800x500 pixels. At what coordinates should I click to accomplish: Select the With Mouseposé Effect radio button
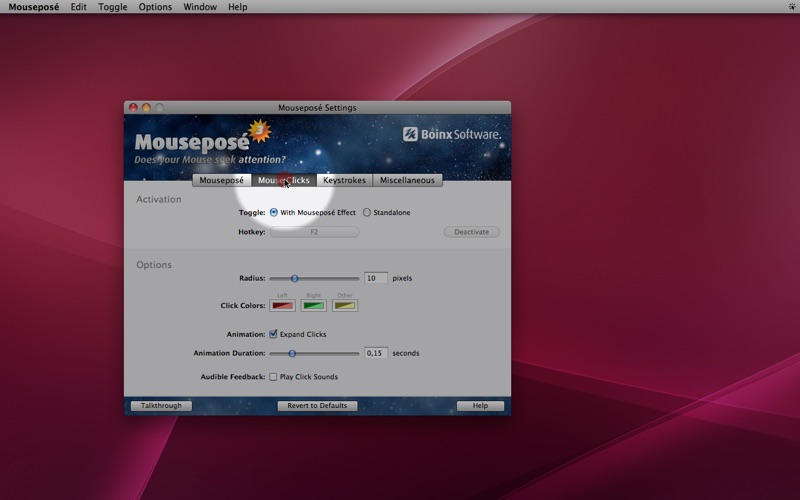pos(274,212)
